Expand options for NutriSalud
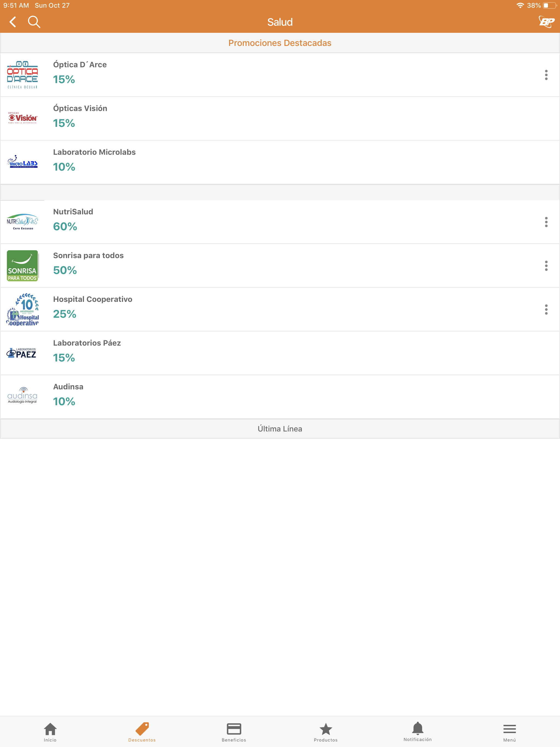 546,222
